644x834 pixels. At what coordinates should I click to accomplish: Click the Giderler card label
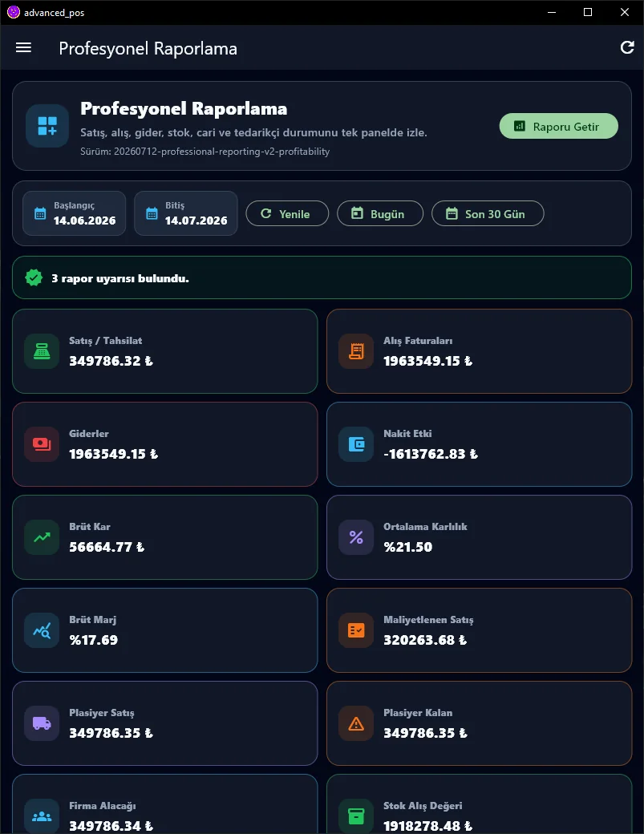tap(89, 434)
